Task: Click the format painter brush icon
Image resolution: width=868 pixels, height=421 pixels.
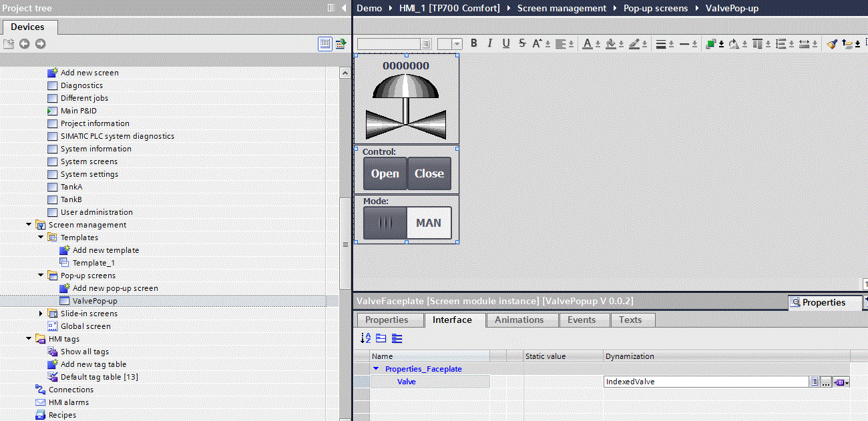Action: click(x=832, y=43)
